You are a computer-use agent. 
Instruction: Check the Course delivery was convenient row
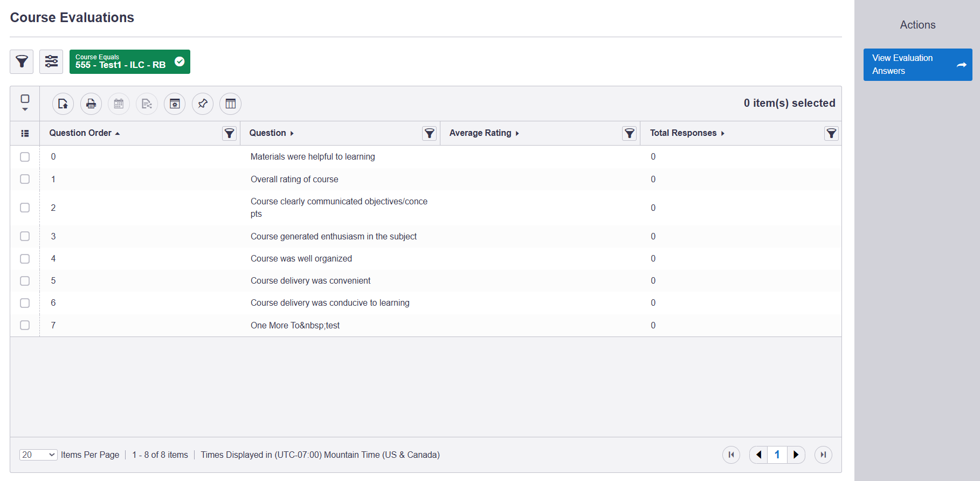coord(25,281)
